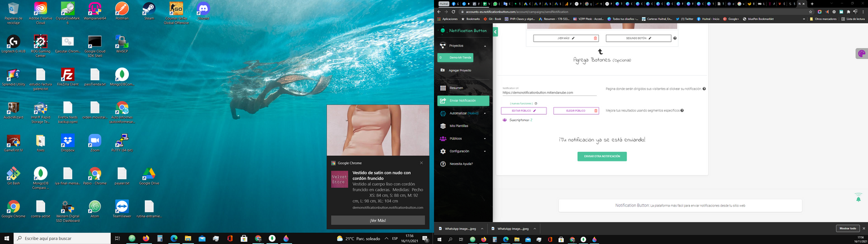The width and height of the screenshot is (868, 244).
Task: Expand the Automatizar submenu
Action: coord(485,113)
